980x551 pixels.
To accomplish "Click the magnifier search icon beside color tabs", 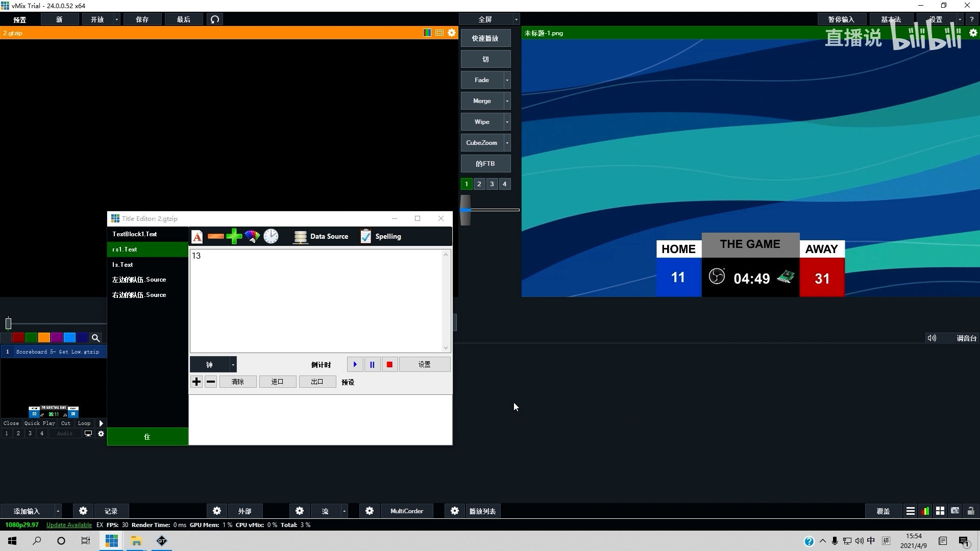I will click(x=95, y=338).
